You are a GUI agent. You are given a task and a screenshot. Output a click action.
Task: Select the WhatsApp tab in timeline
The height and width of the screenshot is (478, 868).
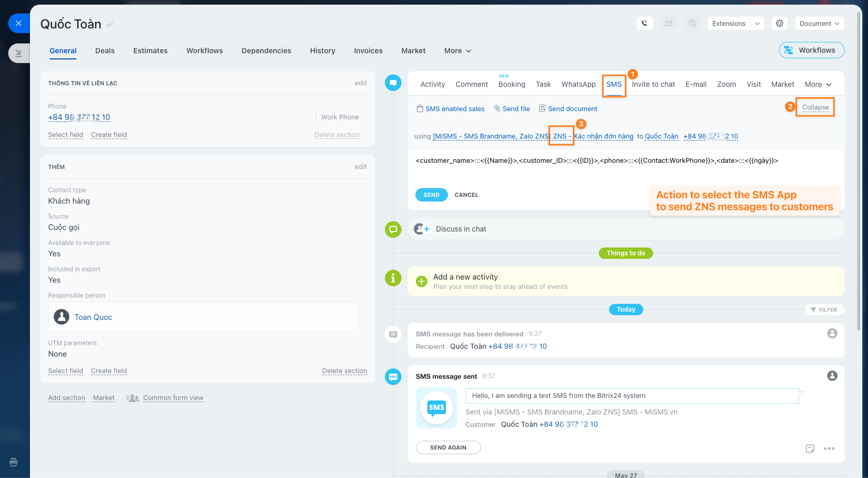[x=578, y=84]
